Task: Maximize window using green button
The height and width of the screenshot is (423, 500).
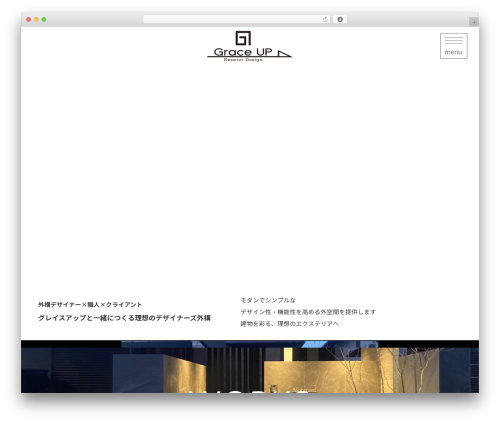Action: click(x=44, y=20)
